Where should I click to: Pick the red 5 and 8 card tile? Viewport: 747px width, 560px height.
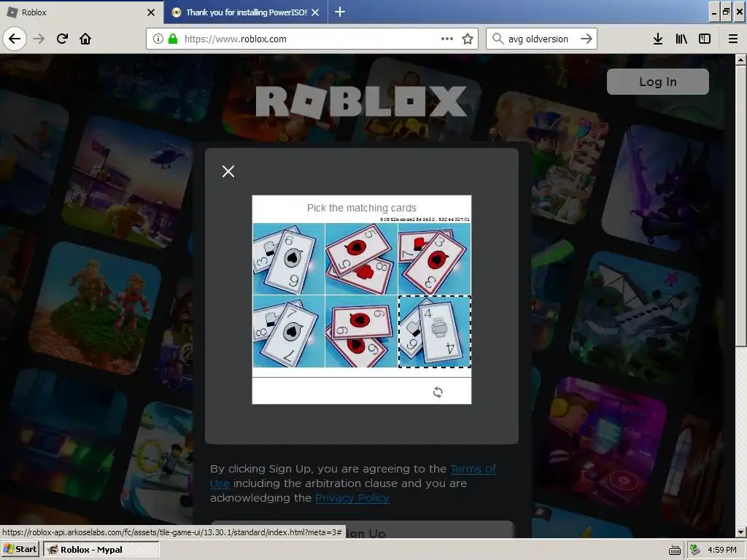(361, 259)
